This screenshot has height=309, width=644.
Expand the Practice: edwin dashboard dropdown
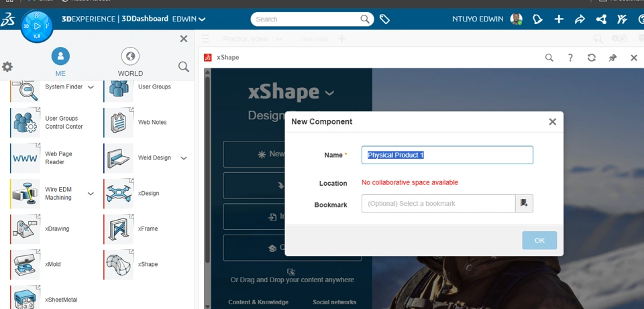pos(279,39)
